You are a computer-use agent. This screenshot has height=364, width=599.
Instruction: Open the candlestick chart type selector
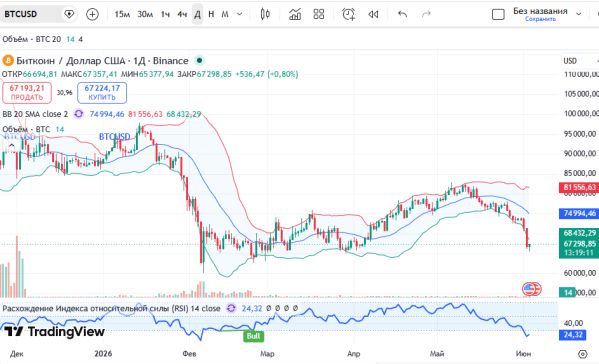pyautogui.click(x=265, y=14)
